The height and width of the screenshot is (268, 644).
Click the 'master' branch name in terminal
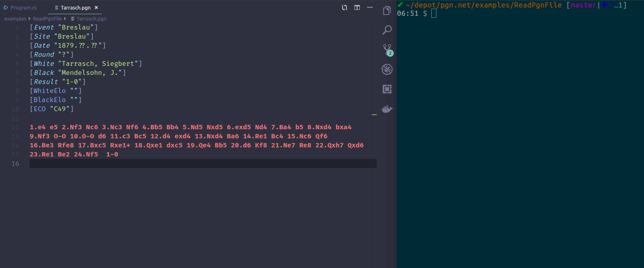tap(583, 5)
